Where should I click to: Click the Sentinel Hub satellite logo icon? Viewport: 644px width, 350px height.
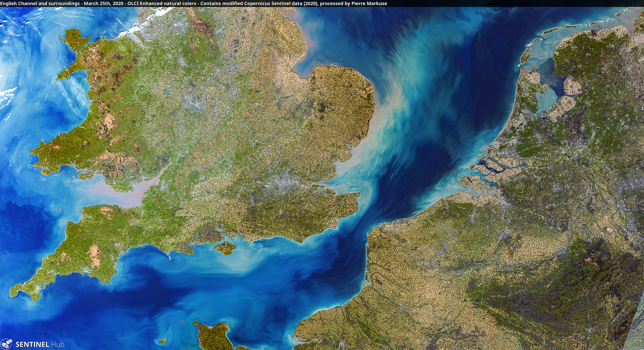(x=7, y=344)
